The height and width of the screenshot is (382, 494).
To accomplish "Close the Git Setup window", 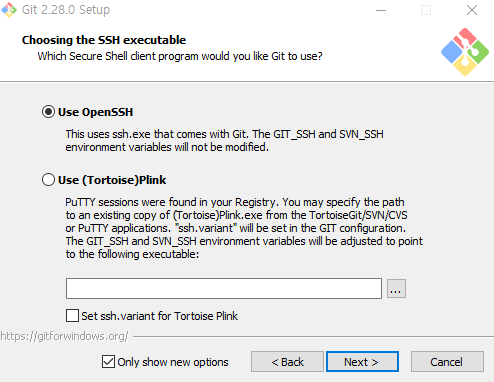I will pos(472,10).
